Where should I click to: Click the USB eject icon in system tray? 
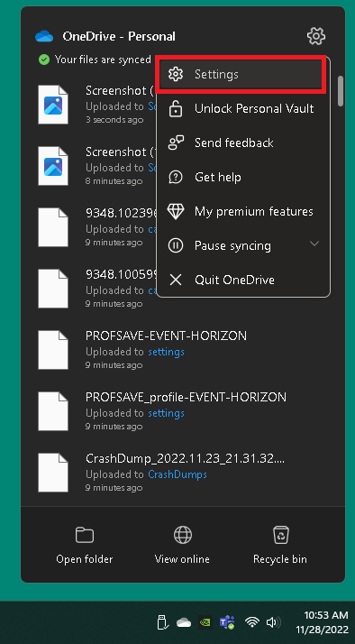pyautogui.click(x=162, y=622)
